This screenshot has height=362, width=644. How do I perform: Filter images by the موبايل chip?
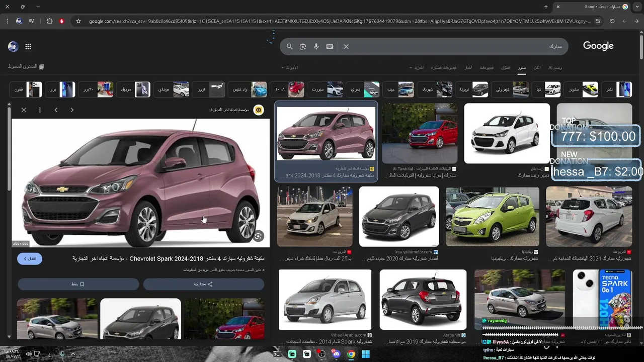[x=134, y=89]
